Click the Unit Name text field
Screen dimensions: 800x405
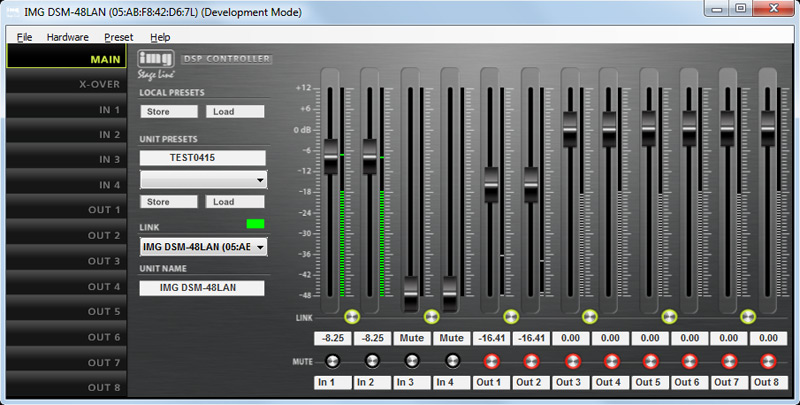point(202,288)
